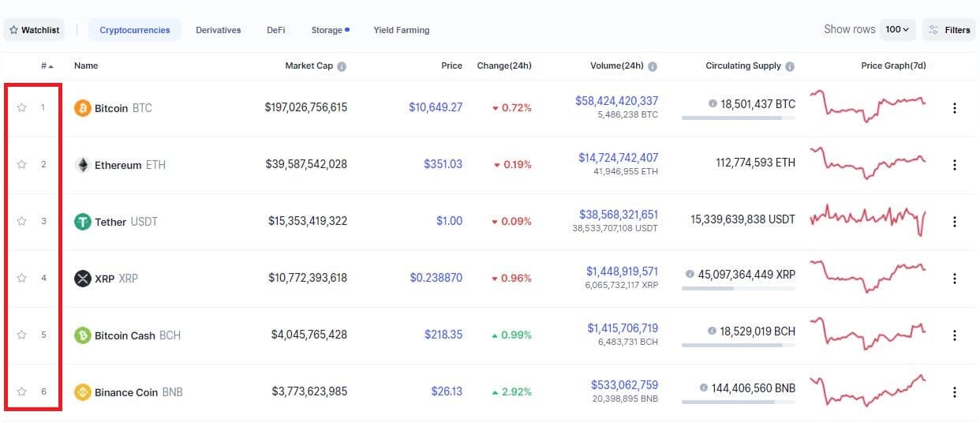Expand the more options menu for XRP
Viewport: 980px width, 423px height.
pos(955,279)
